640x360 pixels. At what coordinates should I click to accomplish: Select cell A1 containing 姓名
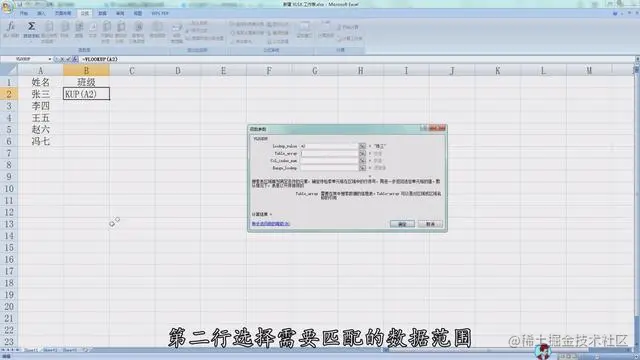point(40,82)
